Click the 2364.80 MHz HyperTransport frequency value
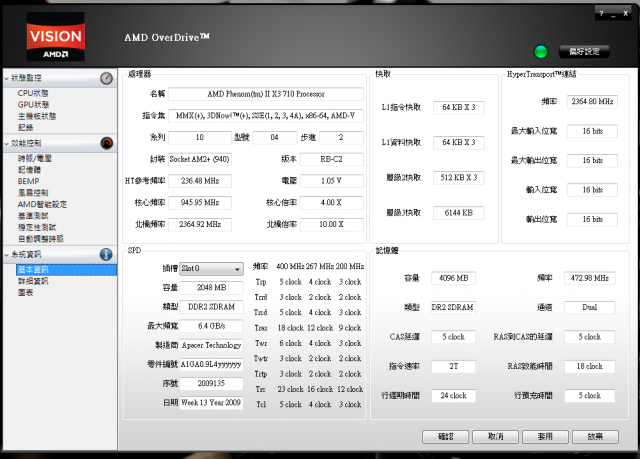Viewport: 640px width, 459px height. (x=592, y=102)
